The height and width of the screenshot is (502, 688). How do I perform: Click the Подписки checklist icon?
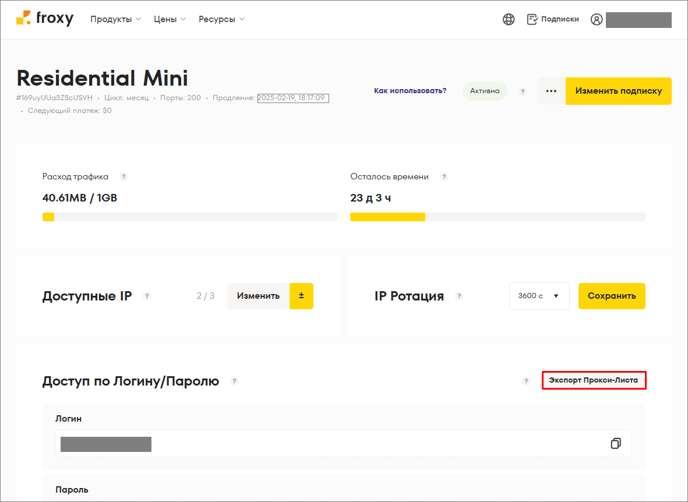(x=532, y=19)
